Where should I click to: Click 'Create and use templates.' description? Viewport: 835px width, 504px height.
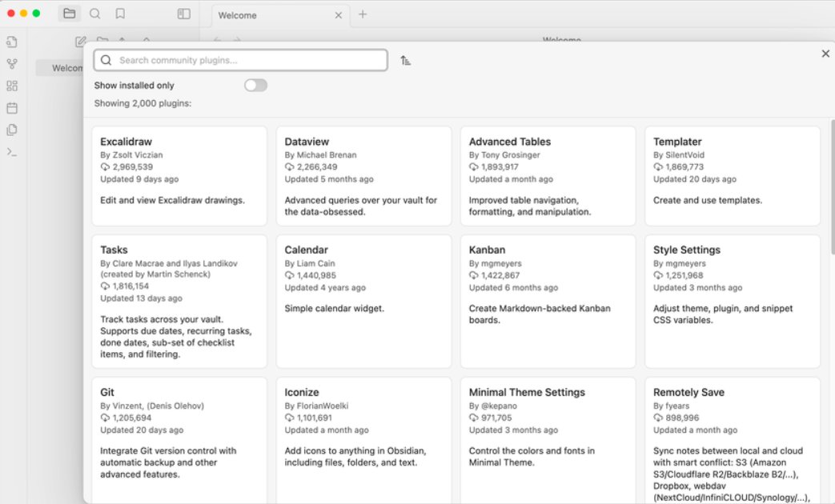[x=708, y=200]
